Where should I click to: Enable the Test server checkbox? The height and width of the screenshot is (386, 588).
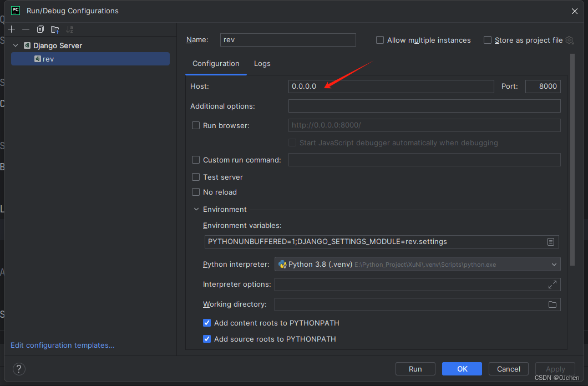(196, 177)
